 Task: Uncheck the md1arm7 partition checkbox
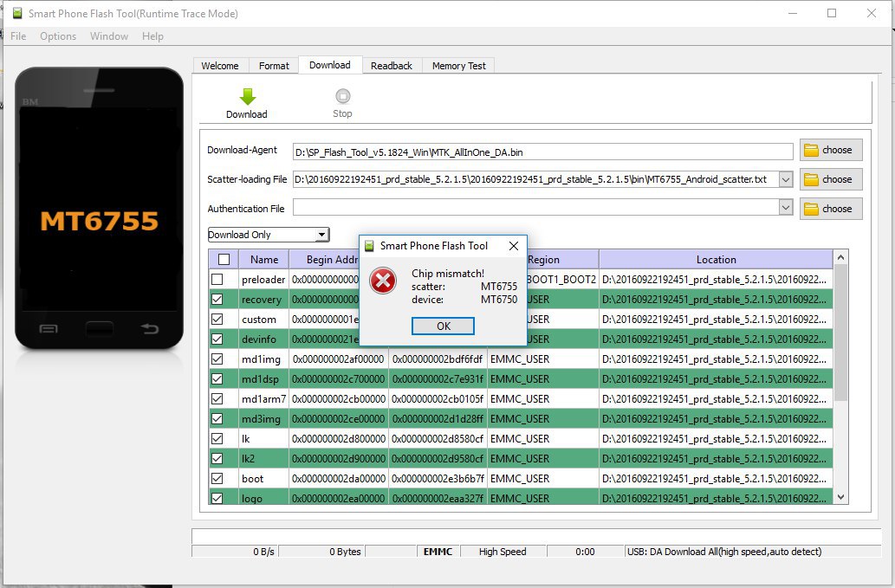click(217, 399)
